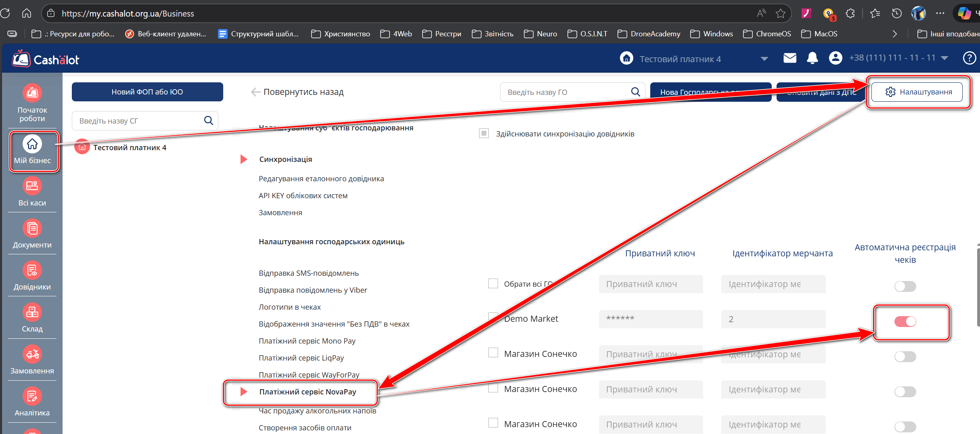The width and height of the screenshot is (980, 434).
Task: Go to Довідники in the sidebar
Action: point(32,276)
